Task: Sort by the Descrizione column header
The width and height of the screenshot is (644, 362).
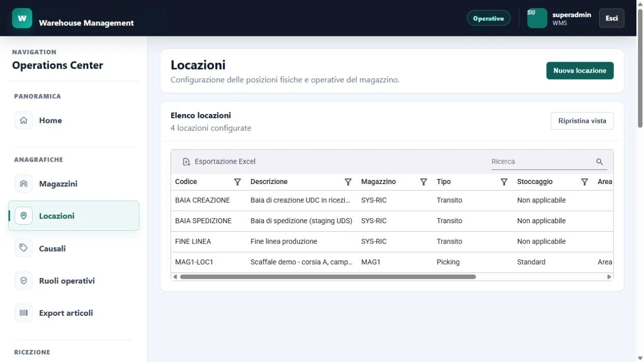Action: coord(269,182)
